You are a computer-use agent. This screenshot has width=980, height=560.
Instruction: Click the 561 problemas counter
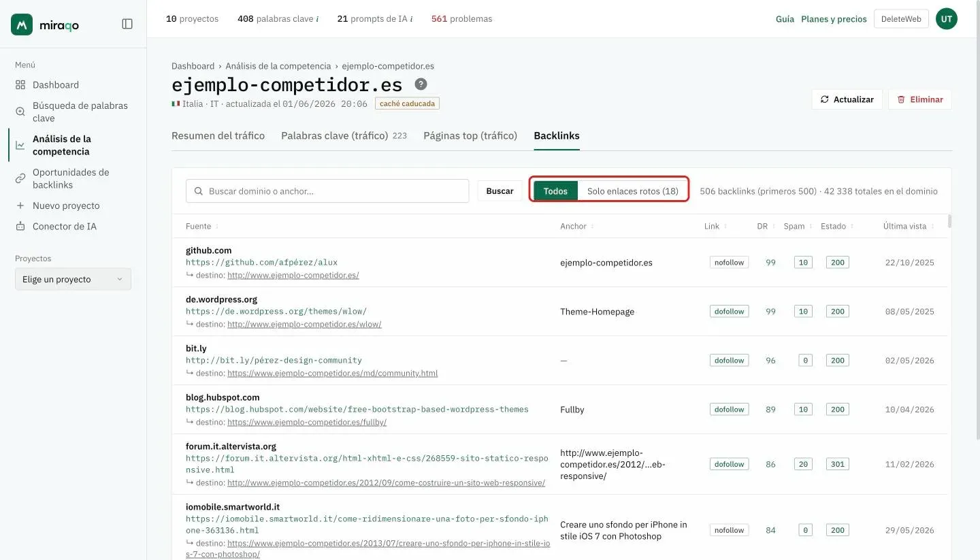coord(462,19)
